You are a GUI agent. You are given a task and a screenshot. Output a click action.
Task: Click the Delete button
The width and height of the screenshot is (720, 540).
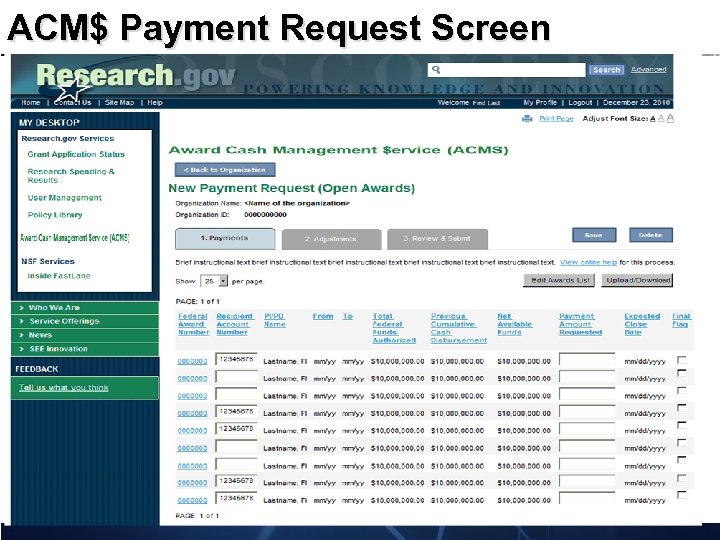click(x=651, y=235)
